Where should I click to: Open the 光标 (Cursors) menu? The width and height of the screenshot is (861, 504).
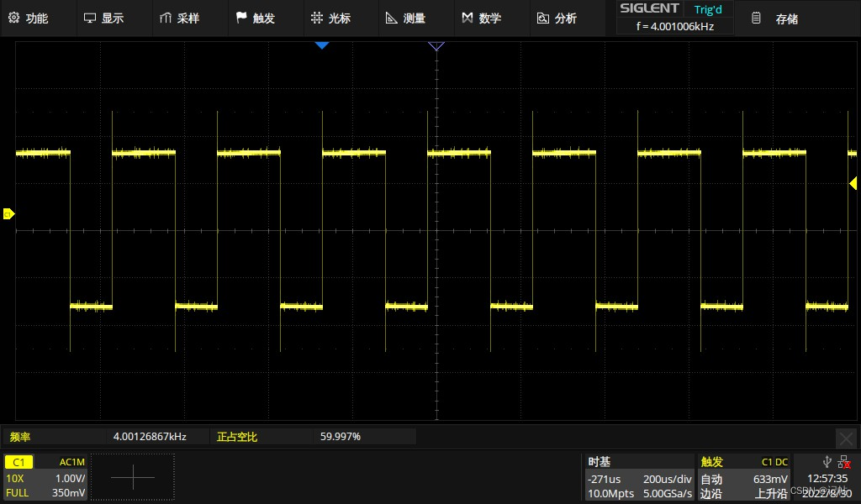(331, 18)
